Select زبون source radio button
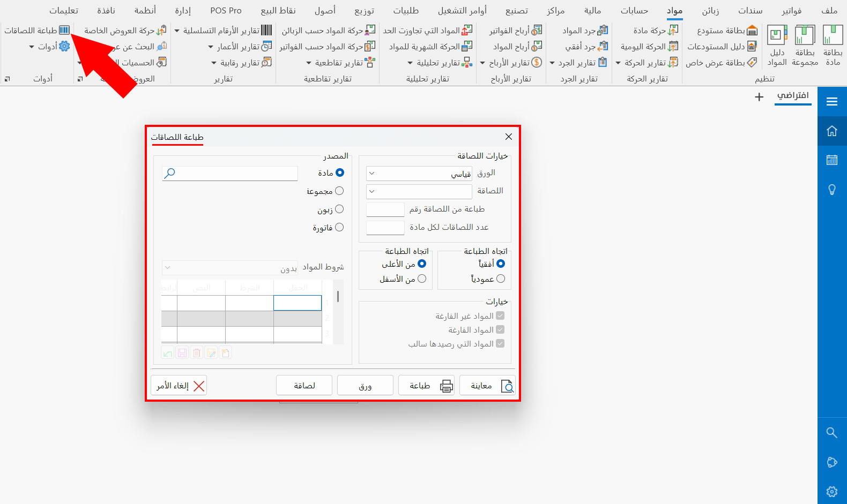 pyautogui.click(x=339, y=209)
